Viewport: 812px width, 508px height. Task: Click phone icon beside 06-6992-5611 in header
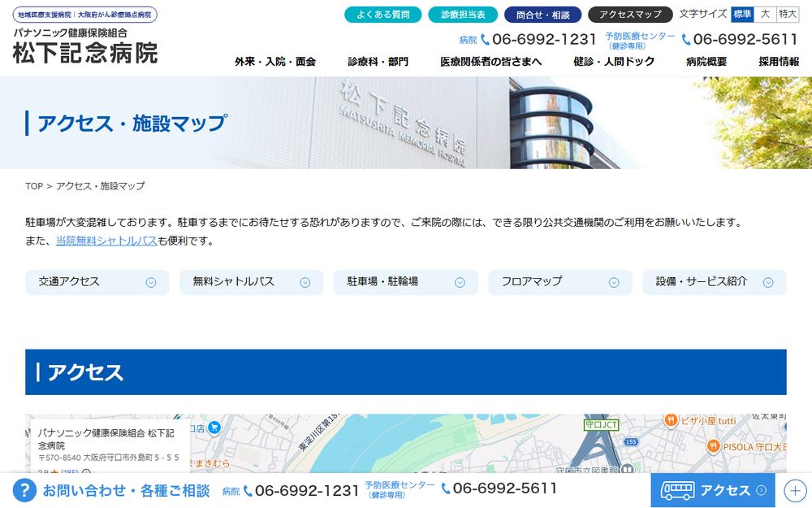pos(686,39)
